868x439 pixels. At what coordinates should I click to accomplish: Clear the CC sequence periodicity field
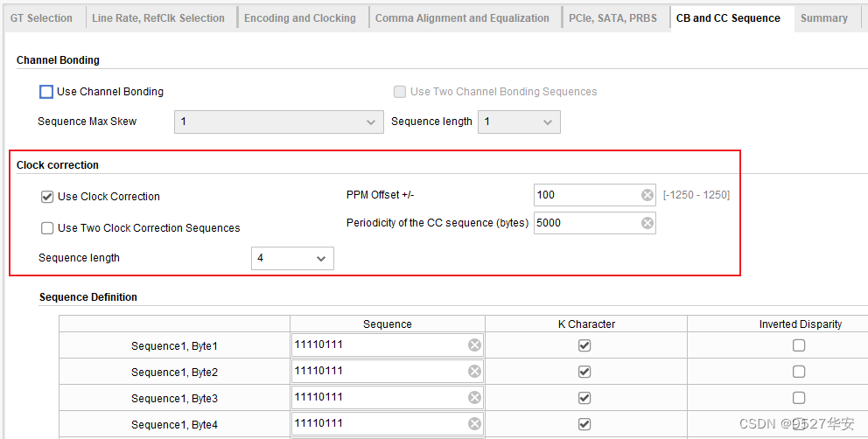pyautogui.click(x=647, y=223)
